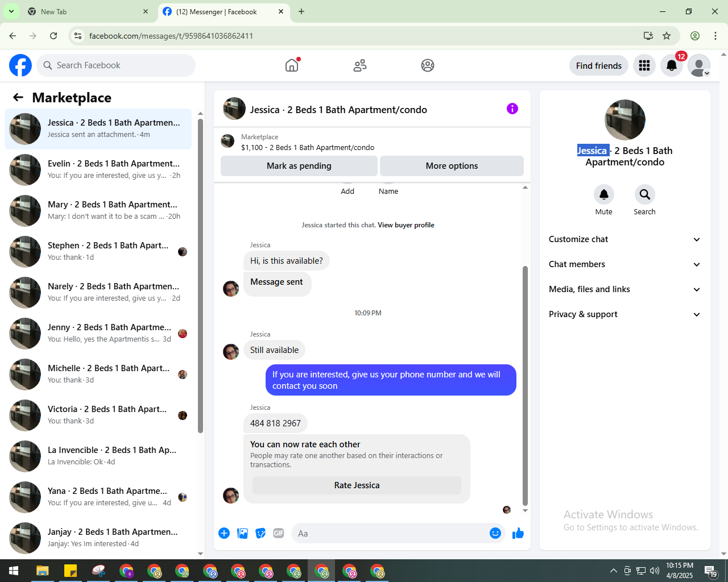Expand Chat members section
The width and height of the screenshot is (728, 582).
coord(624,264)
